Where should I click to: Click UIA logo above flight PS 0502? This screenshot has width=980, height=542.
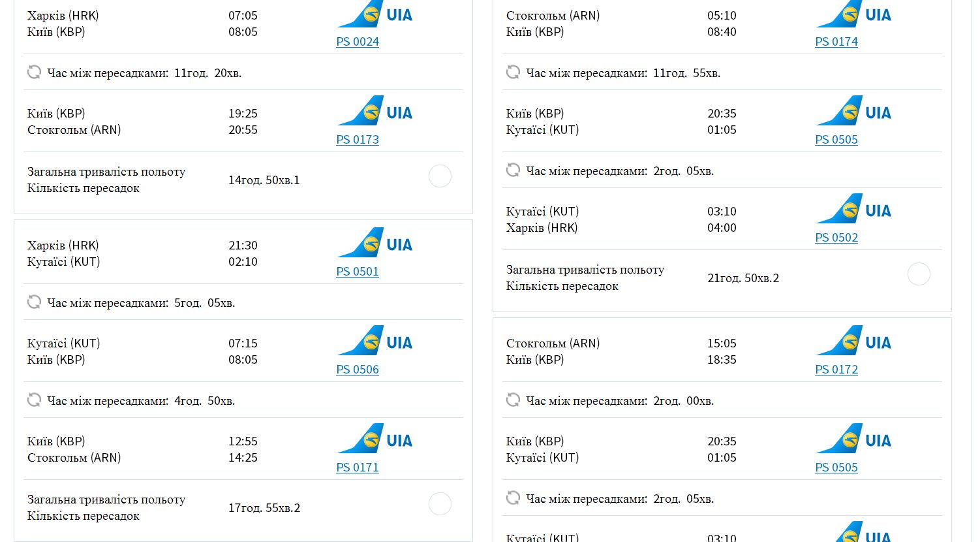[853, 209]
